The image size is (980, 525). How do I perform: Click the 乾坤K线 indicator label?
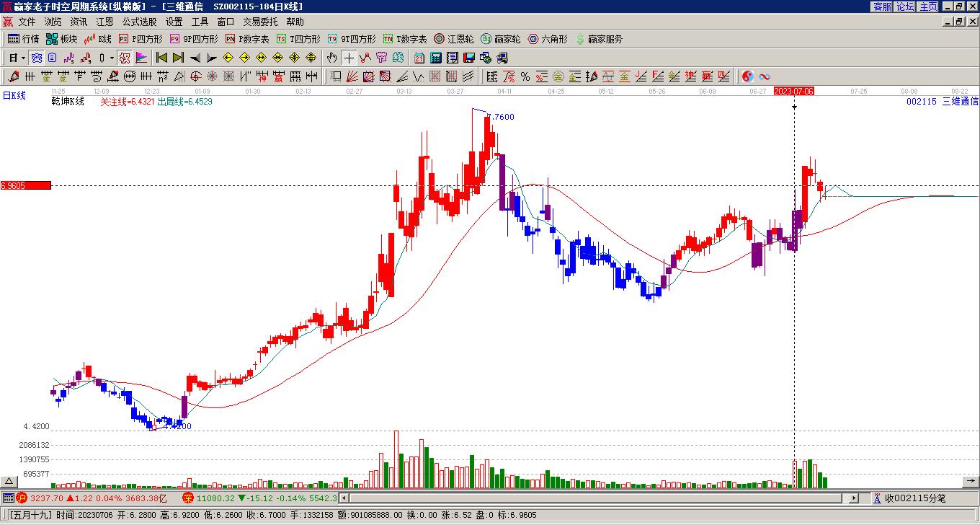[x=68, y=102]
